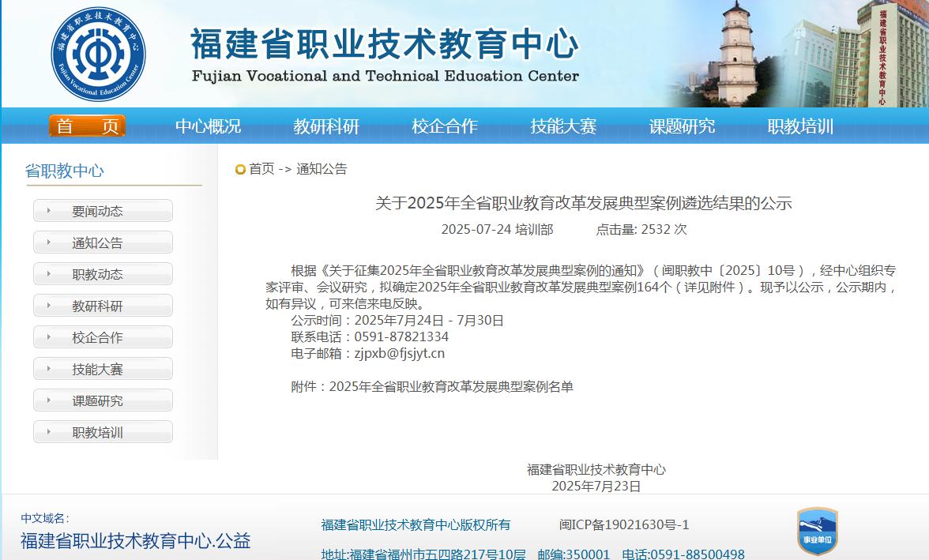The width and height of the screenshot is (929, 560).
Task: Navigate to 课题研究 in the top bar
Action: pyautogui.click(x=682, y=126)
